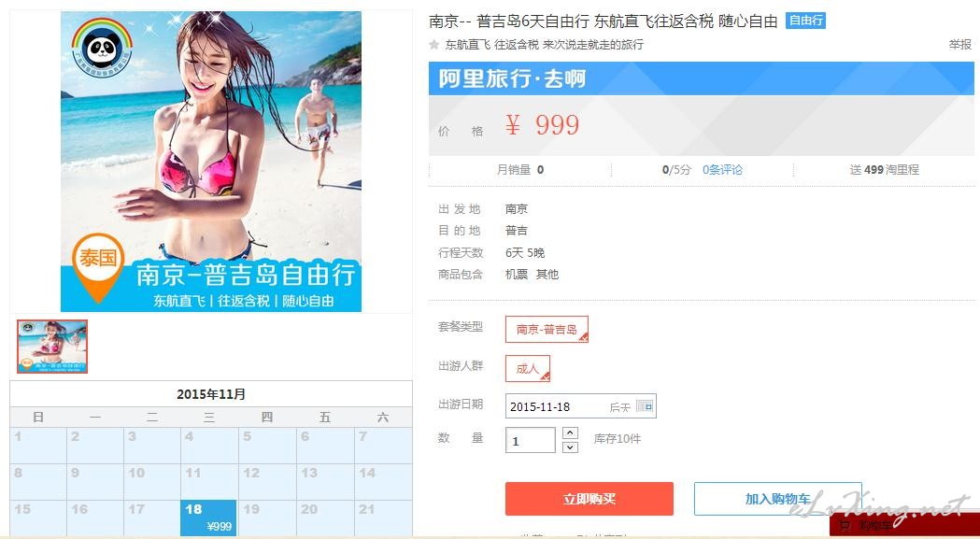Click the 加入购物车 add to cart button

point(778,499)
